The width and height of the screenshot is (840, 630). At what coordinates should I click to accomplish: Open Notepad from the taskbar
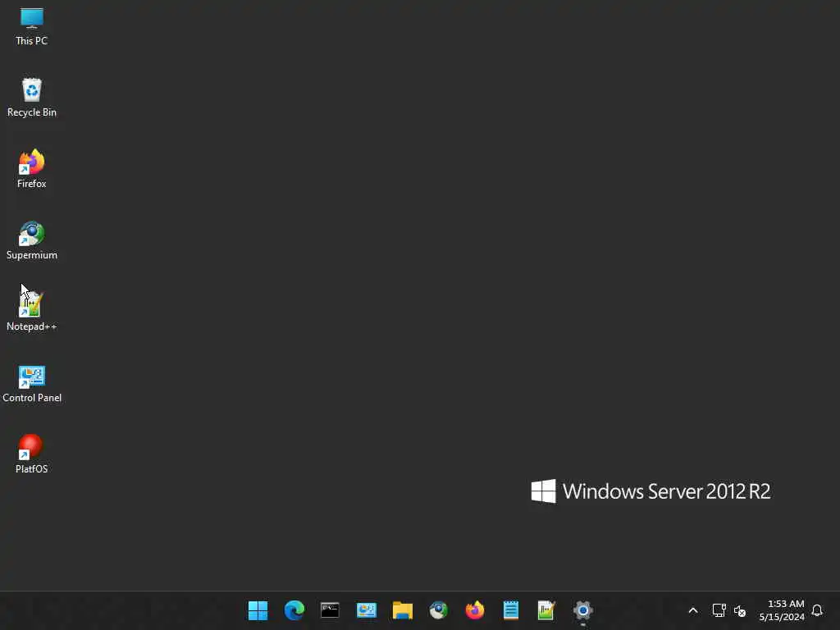[510, 610]
